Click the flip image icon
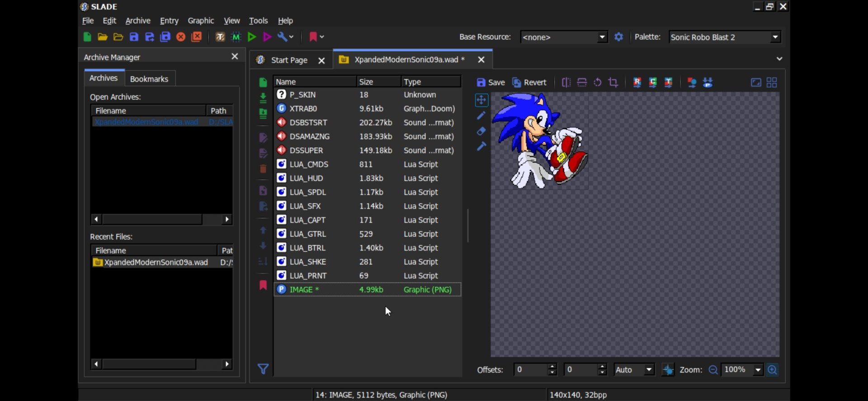 click(582, 82)
